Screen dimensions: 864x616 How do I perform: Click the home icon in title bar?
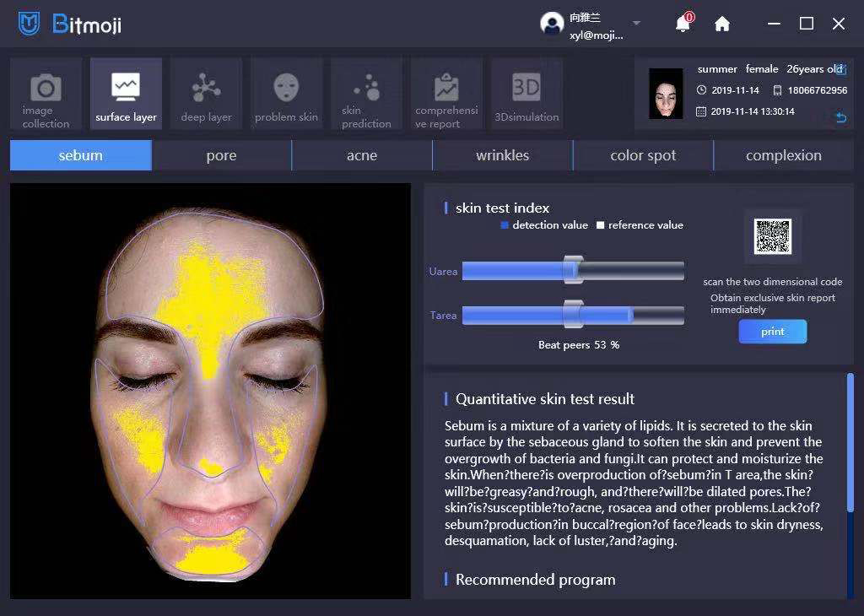click(721, 24)
